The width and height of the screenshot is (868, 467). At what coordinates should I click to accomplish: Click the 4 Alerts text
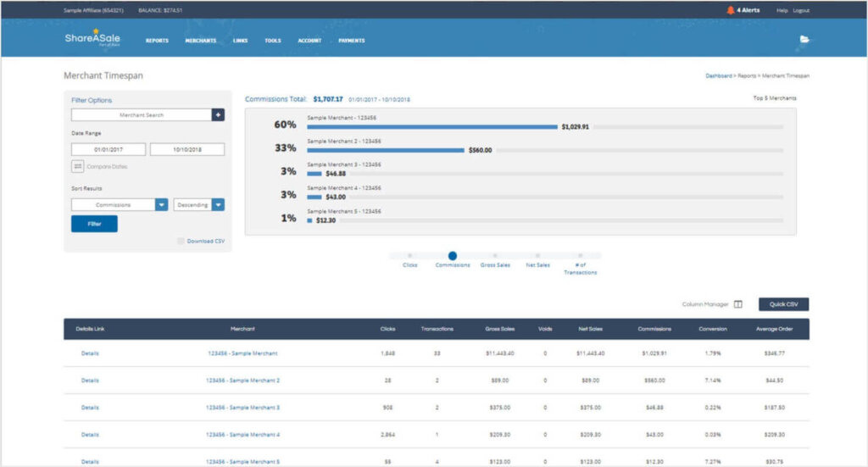(748, 10)
